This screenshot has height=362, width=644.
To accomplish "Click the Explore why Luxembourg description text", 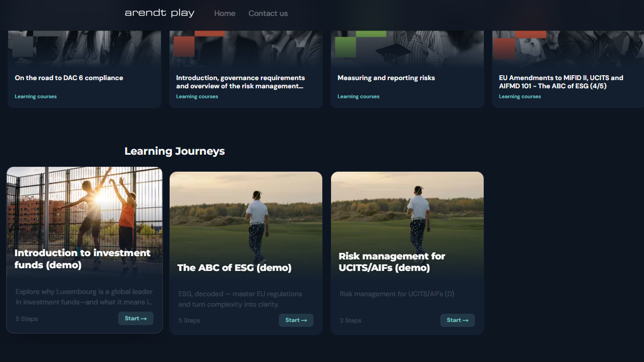I will [84, 297].
